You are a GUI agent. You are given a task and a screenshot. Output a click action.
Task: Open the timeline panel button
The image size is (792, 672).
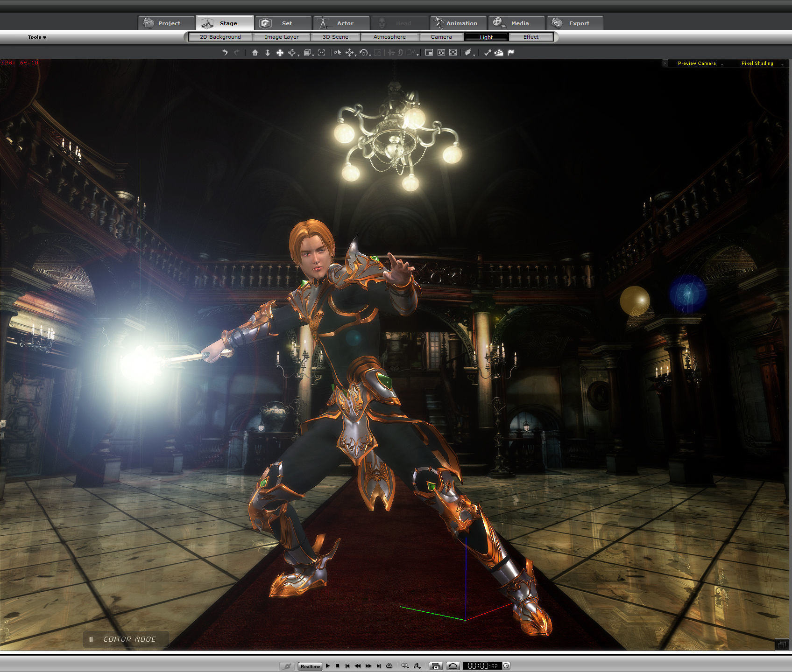click(436, 666)
